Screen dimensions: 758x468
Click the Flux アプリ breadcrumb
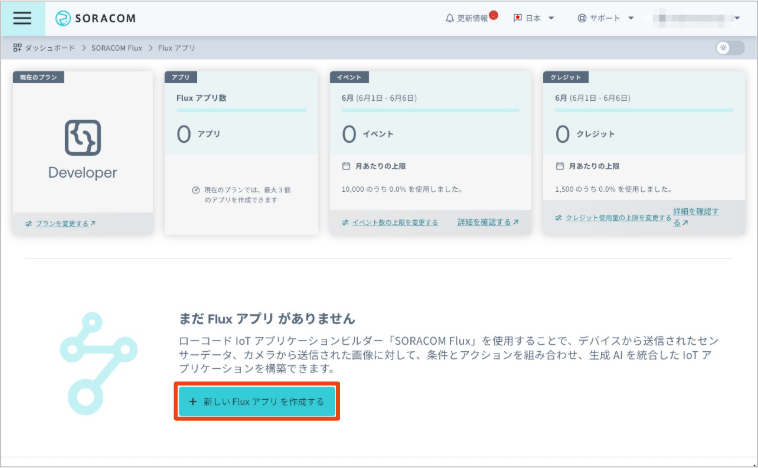176,48
